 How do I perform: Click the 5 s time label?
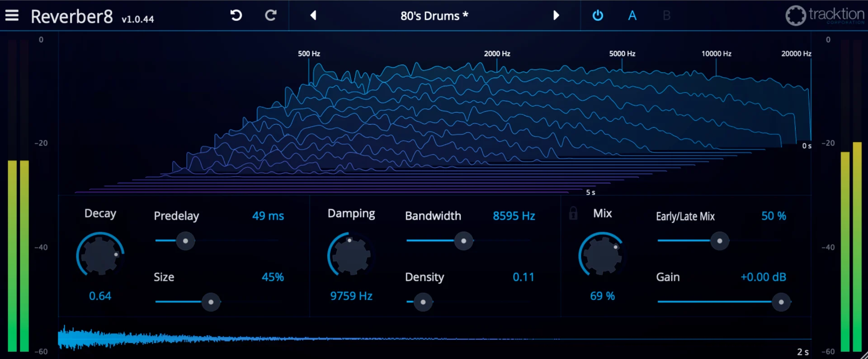590,192
